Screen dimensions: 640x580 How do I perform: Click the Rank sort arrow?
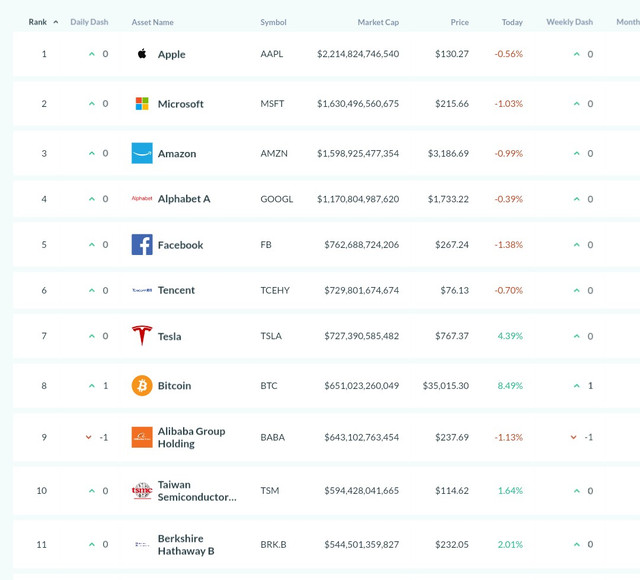[x=56, y=22]
